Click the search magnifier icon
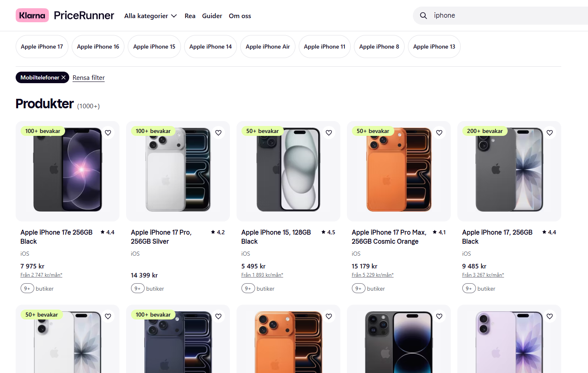The height and width of the screenshot is (373, 588). [423, 16]
